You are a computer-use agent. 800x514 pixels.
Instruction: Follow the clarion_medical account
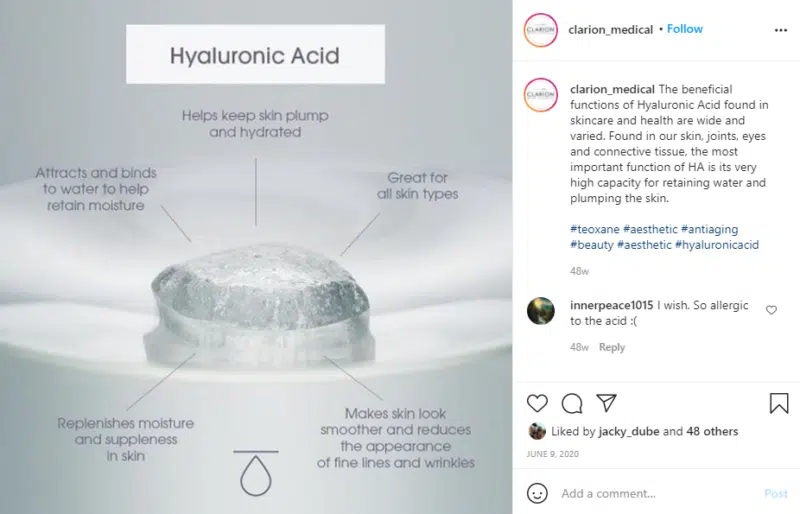click(x=685, y=29)
